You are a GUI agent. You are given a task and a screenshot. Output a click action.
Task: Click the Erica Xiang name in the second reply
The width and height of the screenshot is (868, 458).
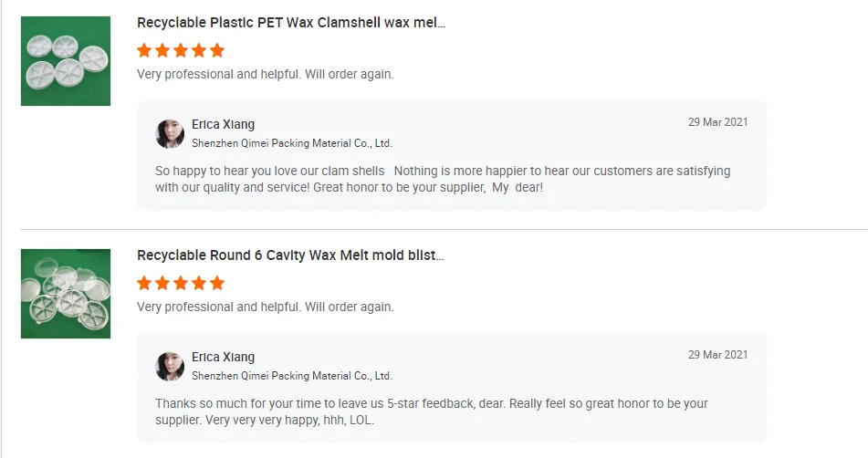223,358
